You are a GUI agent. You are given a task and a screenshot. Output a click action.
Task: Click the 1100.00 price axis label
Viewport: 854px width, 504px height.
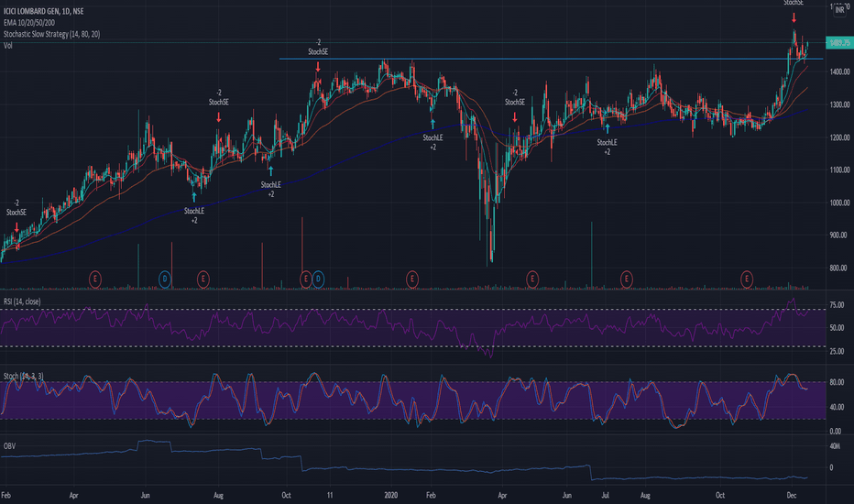[x=839, y=170]
